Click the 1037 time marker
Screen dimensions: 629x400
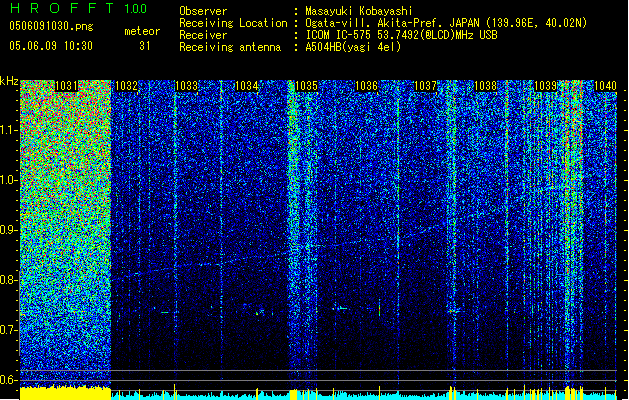[425, 86]
